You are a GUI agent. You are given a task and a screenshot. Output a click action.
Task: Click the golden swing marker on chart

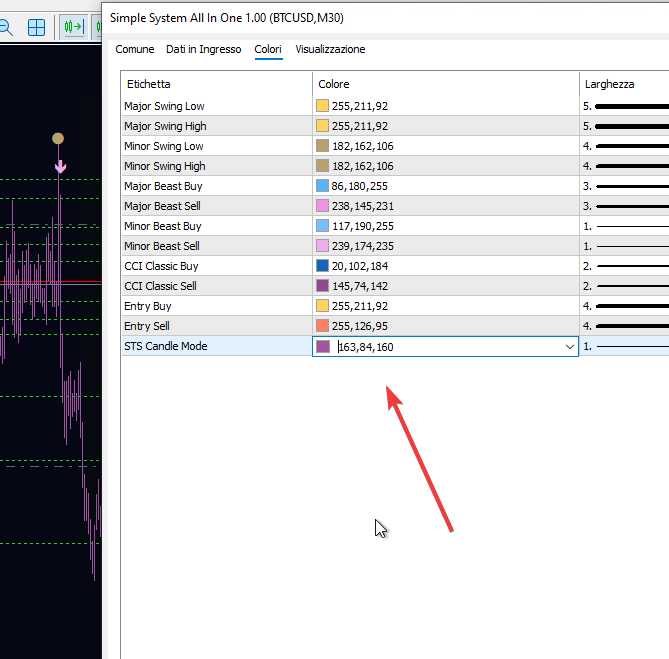click(58, 138)
